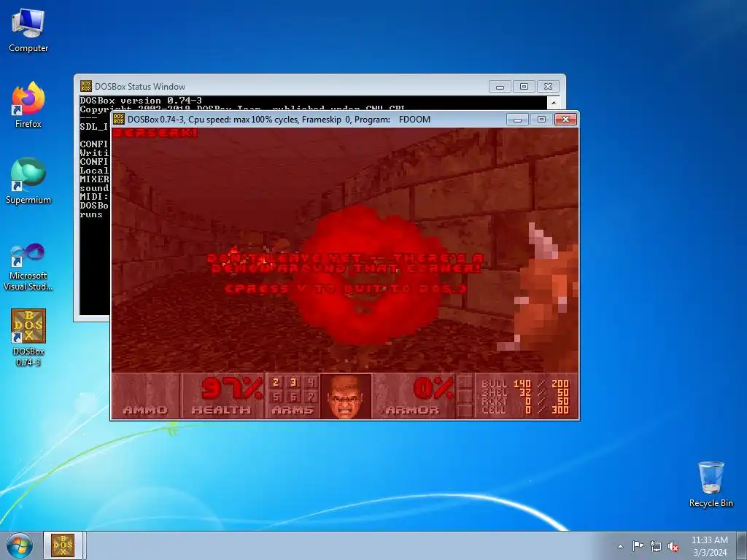Viewport: 747px width, 560px height.
Task: Click the marine face in the status bar
Action: (x=347, y=396)
